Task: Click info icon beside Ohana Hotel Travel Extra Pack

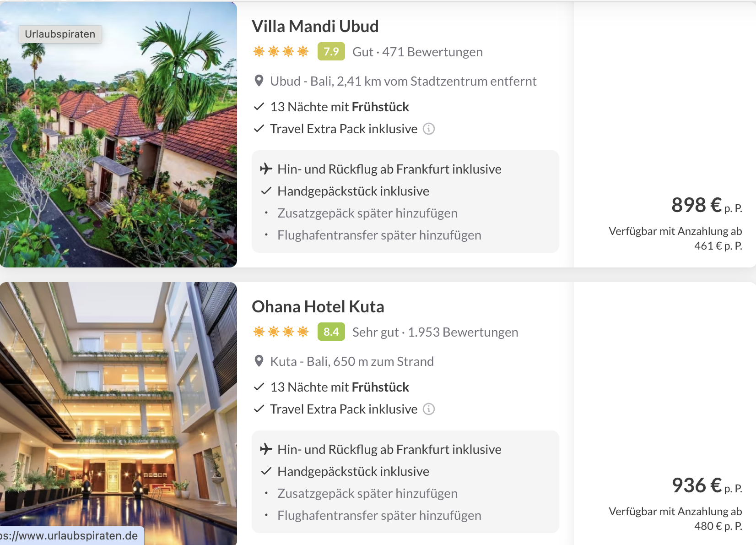Action: coord(428,409)
